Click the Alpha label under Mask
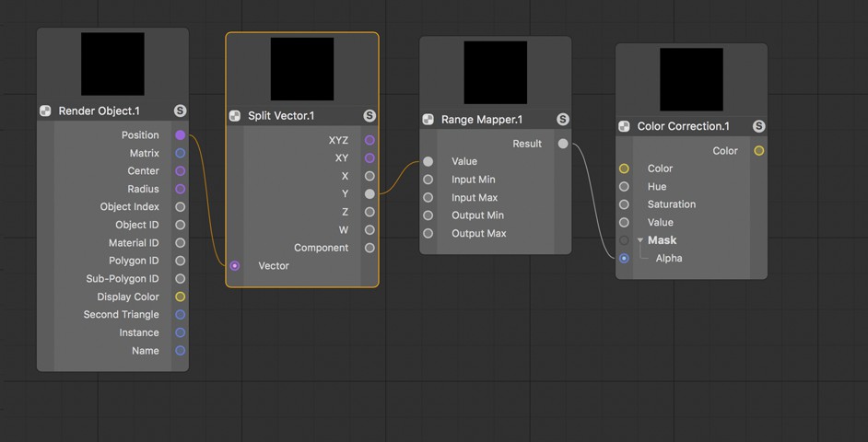The width and height of the screenshot is (868, 442). [669, 259]
